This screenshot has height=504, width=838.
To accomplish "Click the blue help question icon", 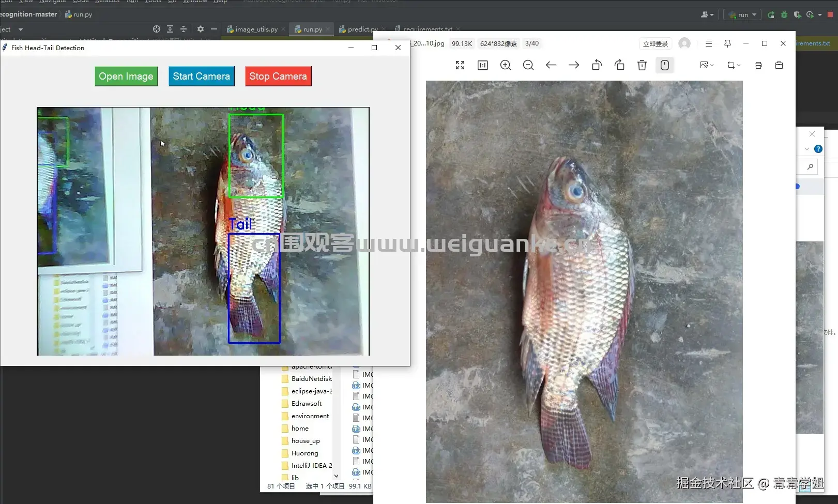I will pyautogui.click(x=818, y=149).
